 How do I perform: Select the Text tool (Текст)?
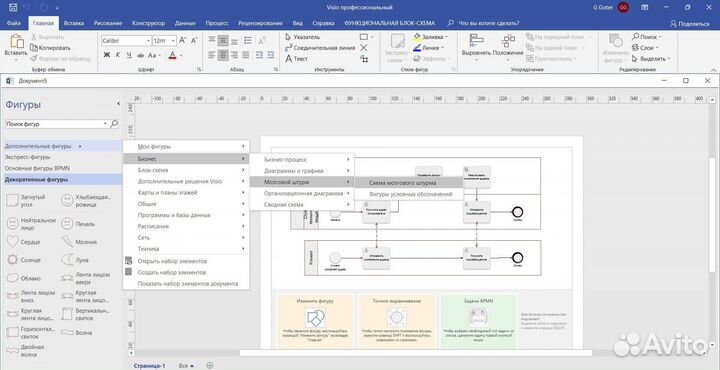[297, 59]
